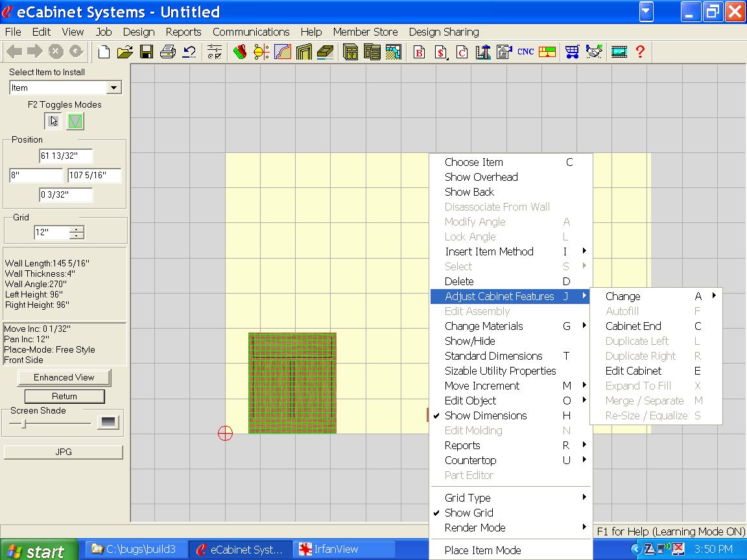The image size is (747, 560).
Task: Expand the Reports submenu in context menu
Action: click(x=511, y=446)
